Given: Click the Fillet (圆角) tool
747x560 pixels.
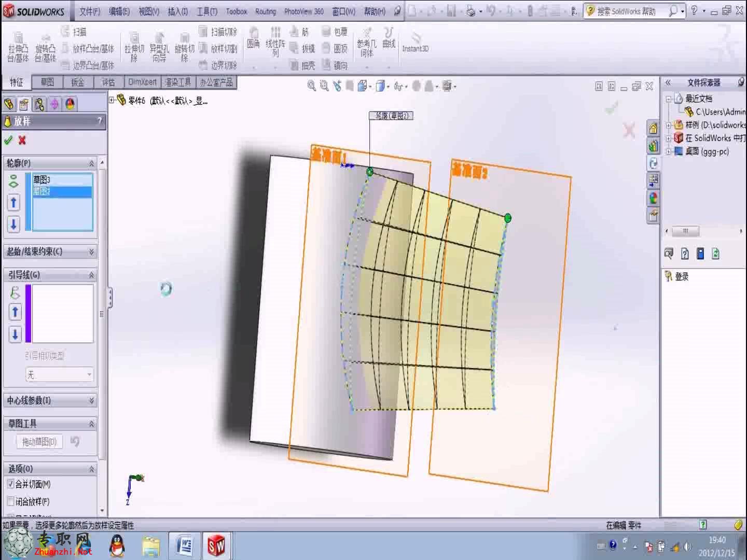Looking at the screenshot, I should tap(253, 39).
